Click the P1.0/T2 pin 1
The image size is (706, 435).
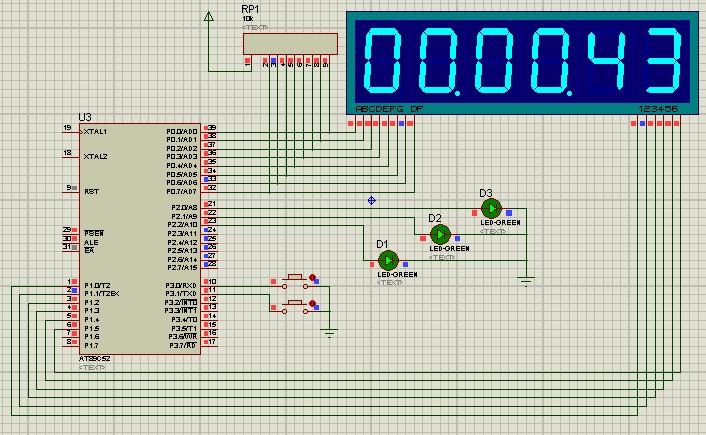[70, 283]
